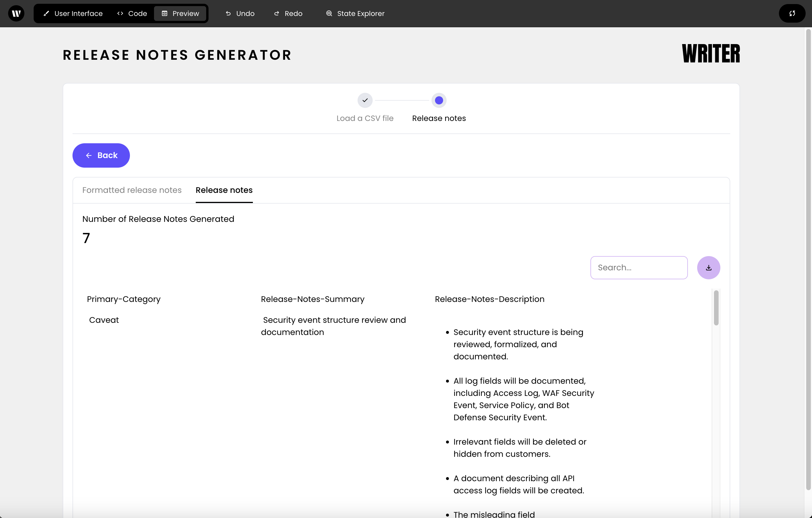Click the Writer W logo icon

click(x=16, y=14)
